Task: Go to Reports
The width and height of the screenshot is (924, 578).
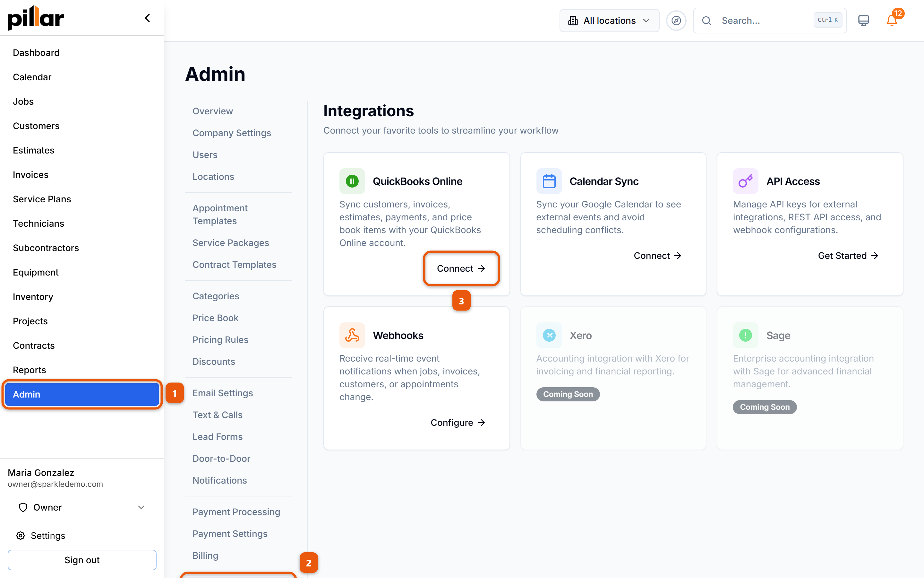Action: click(82, 370)
